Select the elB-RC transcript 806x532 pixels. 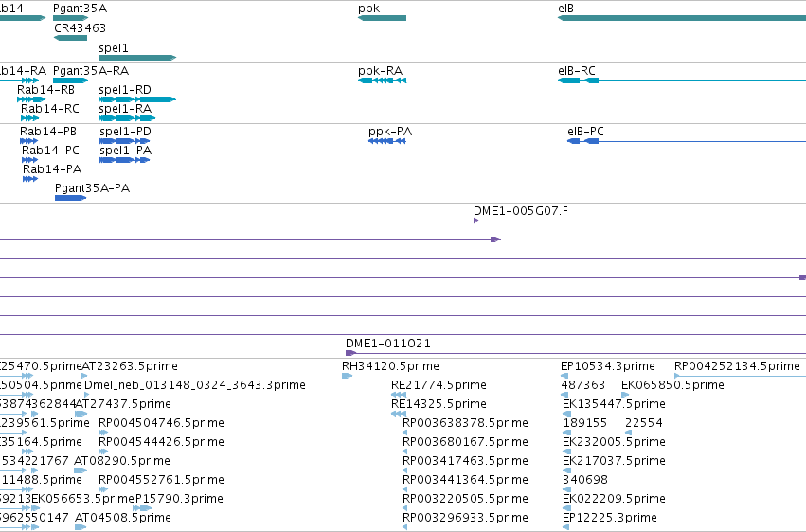tap(682, 80)
